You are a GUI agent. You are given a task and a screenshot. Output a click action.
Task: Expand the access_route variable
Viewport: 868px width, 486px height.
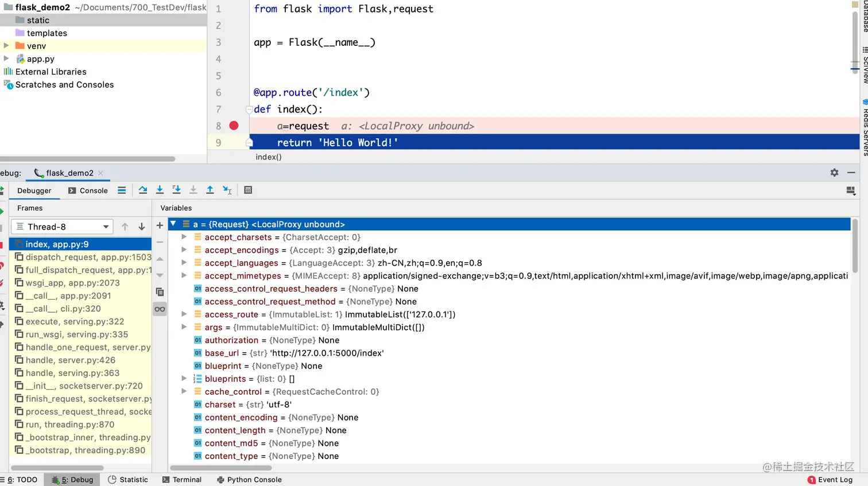pyautogui.click(x=184, y=314)
